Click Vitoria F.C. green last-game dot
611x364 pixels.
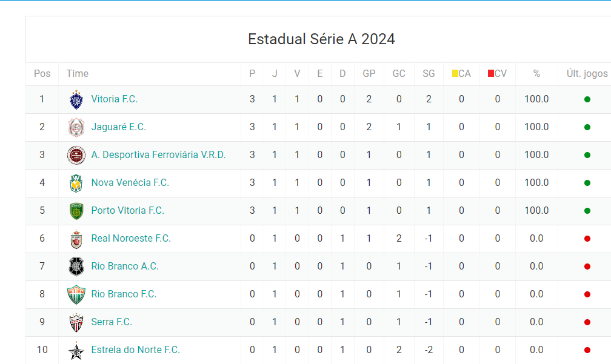click(587, 99)
